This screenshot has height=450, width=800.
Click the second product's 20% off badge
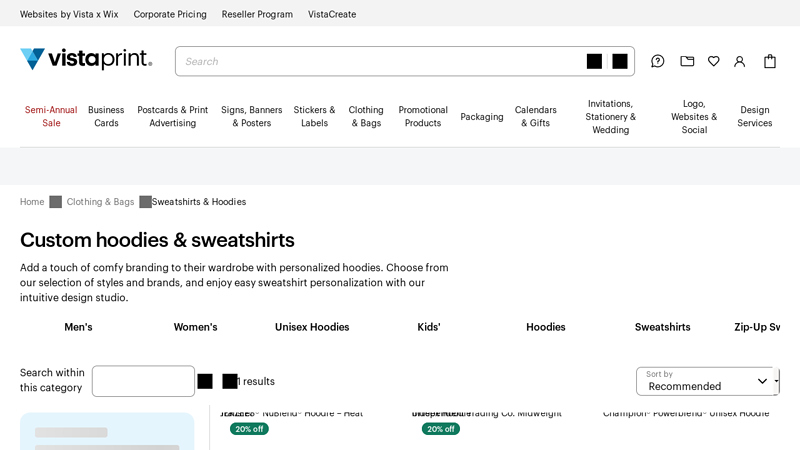click(x=441, y=429)
